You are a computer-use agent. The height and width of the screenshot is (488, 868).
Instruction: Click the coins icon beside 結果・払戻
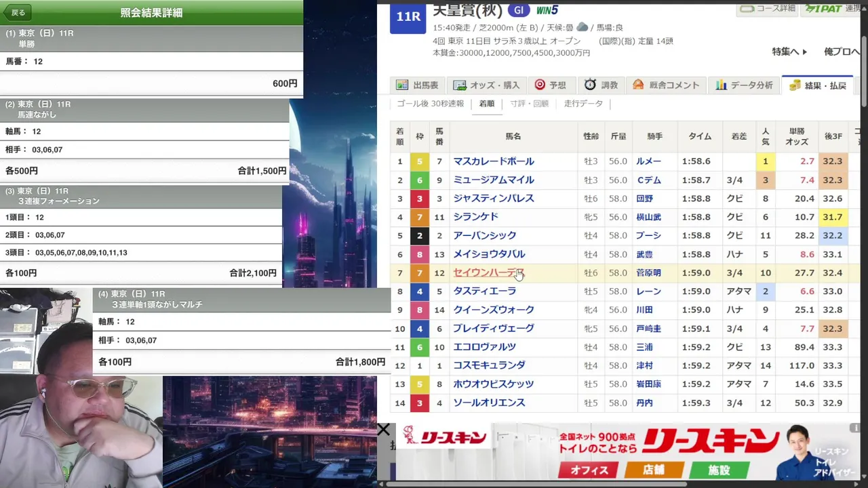click(x=794, y=85)
